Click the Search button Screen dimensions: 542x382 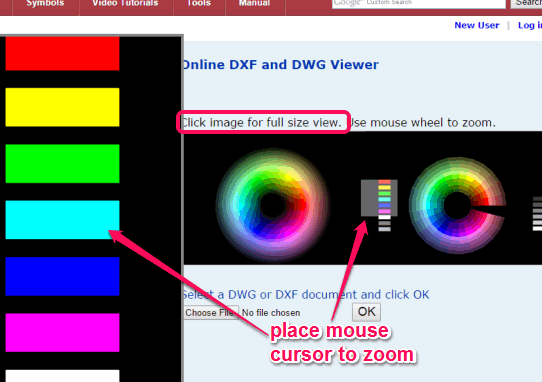[x=526, y=3]
